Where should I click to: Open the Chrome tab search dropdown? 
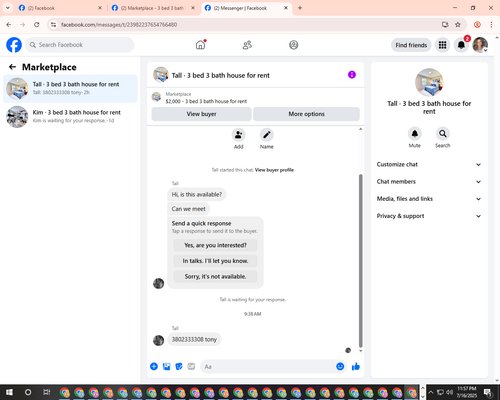pos(8,8)
